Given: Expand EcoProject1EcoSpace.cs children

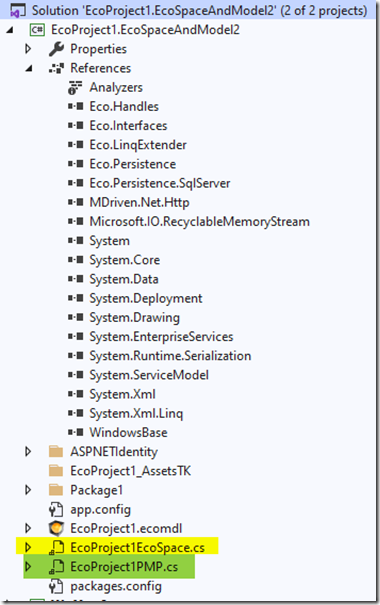Looking at the screenshot, I should pos(28,548).
